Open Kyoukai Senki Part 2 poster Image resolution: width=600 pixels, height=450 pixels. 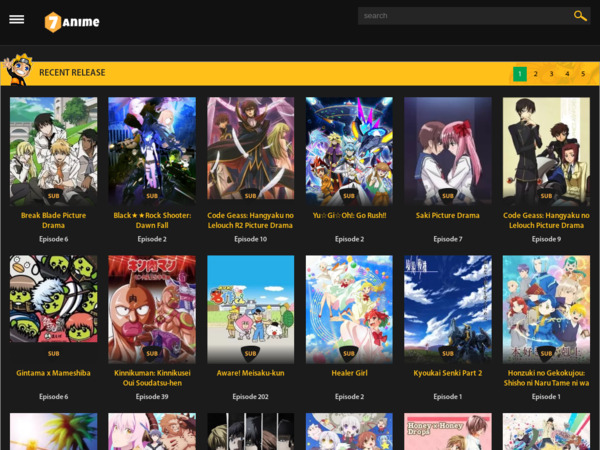pos(448,309)
